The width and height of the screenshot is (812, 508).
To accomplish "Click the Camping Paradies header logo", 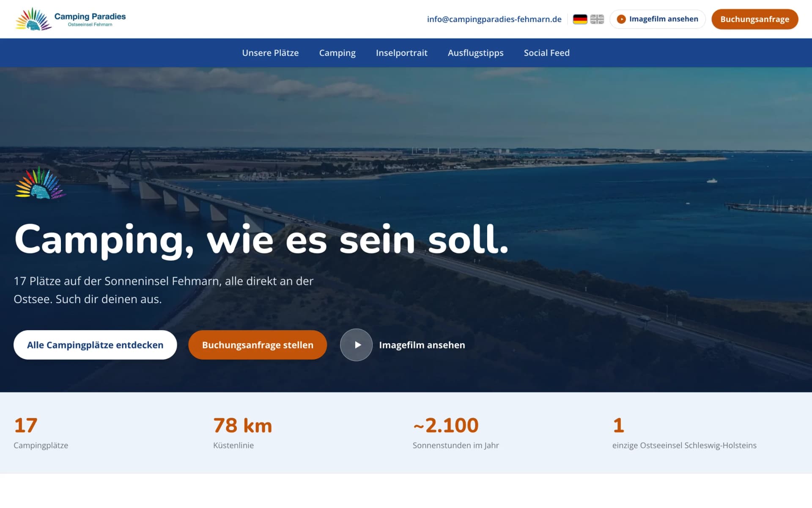I will pos(71,19).
